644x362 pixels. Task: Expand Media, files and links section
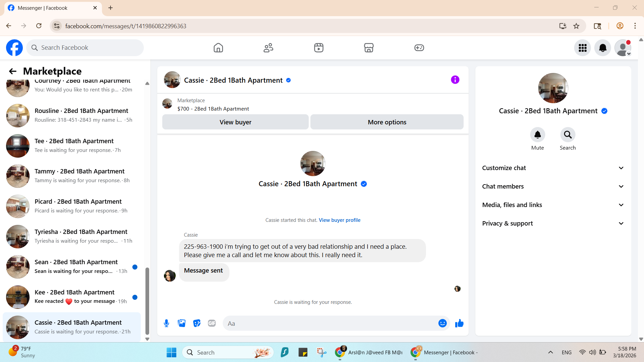tap(553, 205)
